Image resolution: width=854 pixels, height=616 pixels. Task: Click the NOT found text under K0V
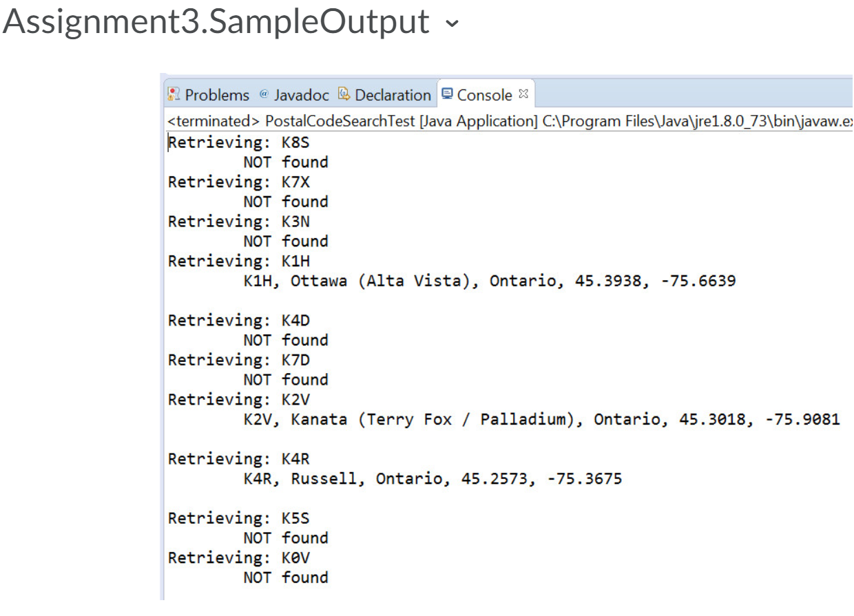[x=287, y=577]
